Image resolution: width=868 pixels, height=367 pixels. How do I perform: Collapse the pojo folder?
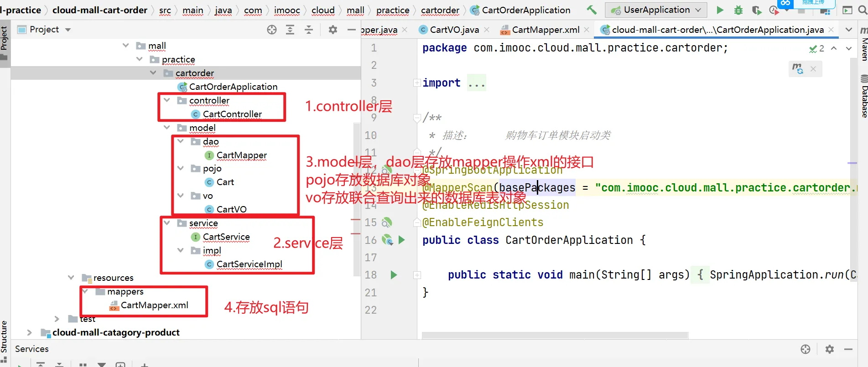click(x=181, y=168)
